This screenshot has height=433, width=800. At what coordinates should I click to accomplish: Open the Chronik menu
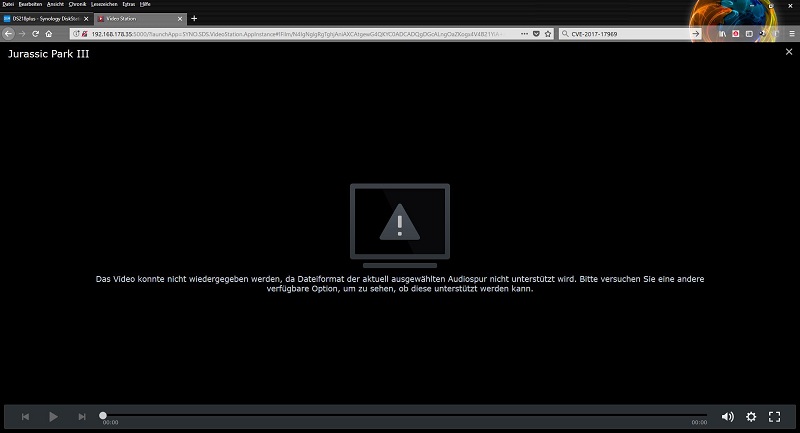click(x=78, y=5)
